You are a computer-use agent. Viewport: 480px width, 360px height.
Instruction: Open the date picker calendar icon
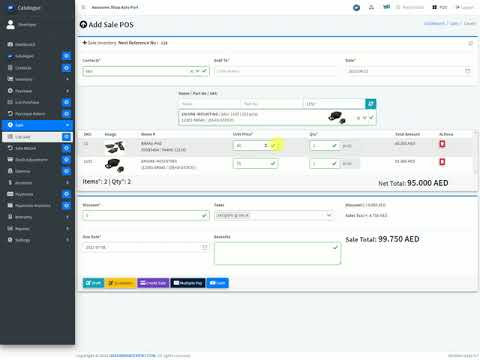[468, 71]
